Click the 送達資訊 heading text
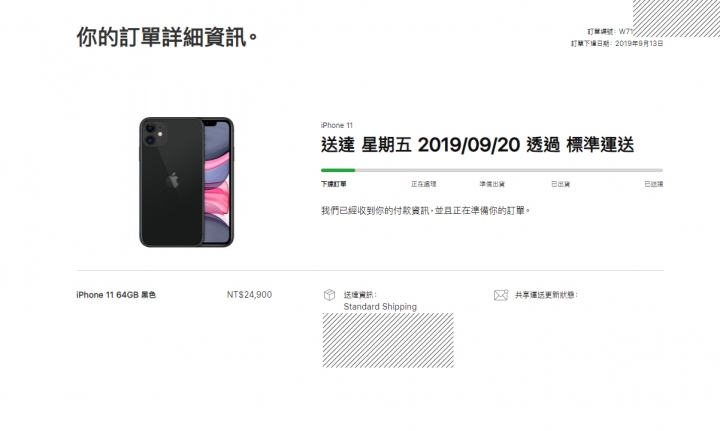This screenshot has width=720, height=431. (360, 295)
